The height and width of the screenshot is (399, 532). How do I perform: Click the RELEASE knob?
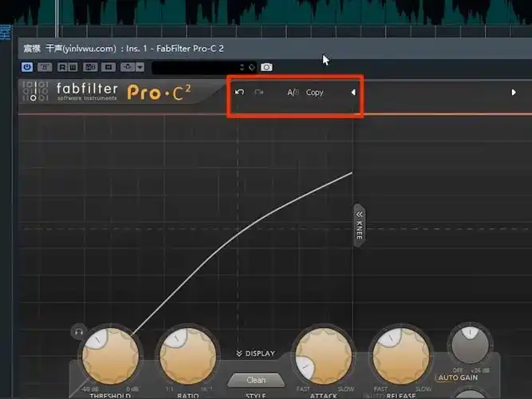(401, 356)
